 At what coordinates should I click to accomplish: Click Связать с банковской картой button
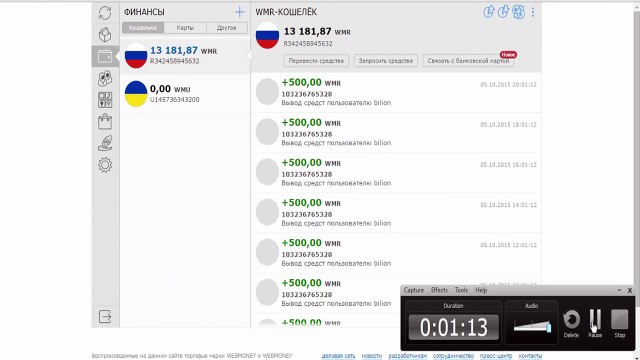[x=468, y=61]
